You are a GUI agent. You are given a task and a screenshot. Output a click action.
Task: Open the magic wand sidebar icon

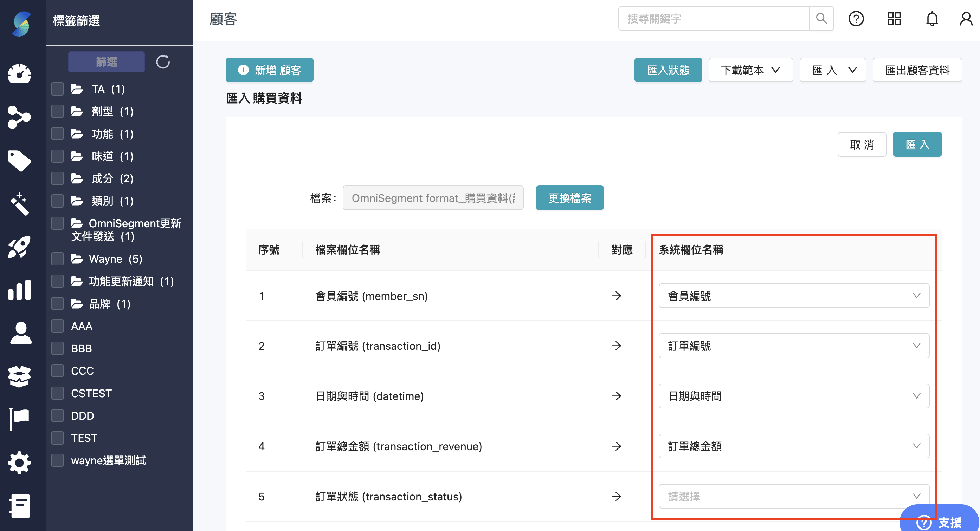tap(19, 204)
